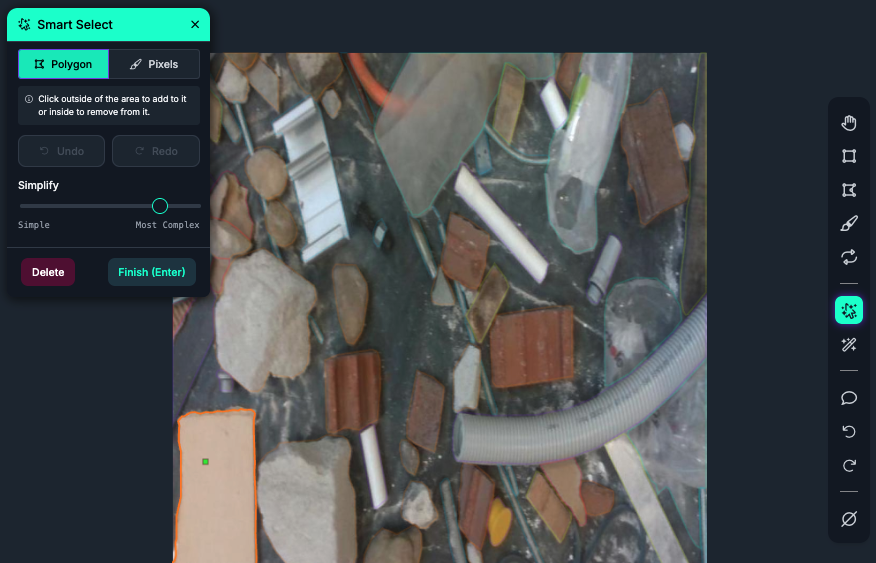Close the Smart Select panel
The image size is (876, 563).
[195, 24]
